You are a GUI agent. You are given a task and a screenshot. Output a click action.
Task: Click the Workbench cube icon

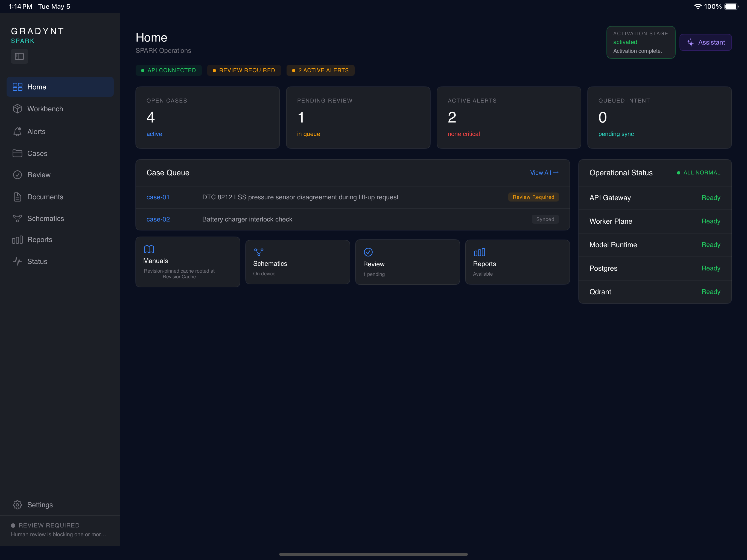pyautogui.click(x=17, y=109)
